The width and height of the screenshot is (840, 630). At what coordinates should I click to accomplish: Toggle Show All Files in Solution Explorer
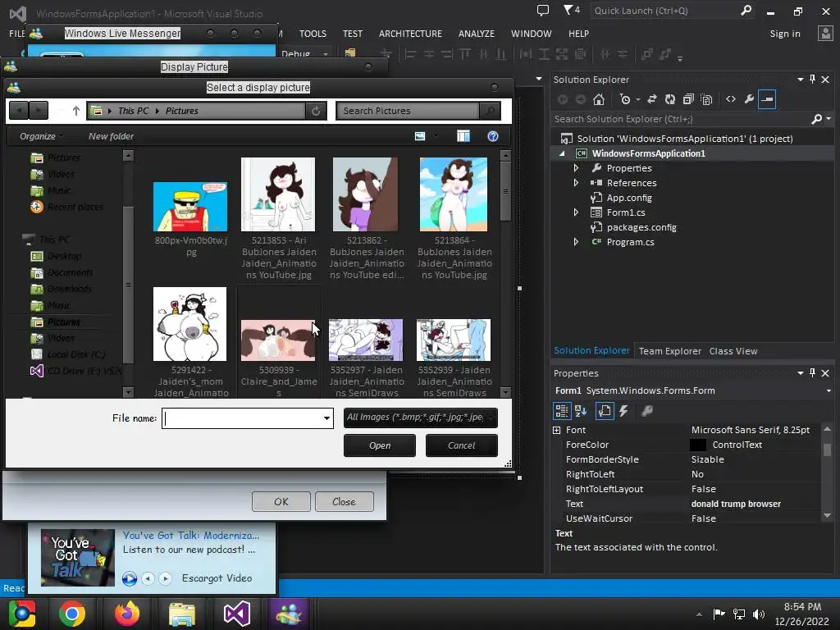click(x=706, y=99)
